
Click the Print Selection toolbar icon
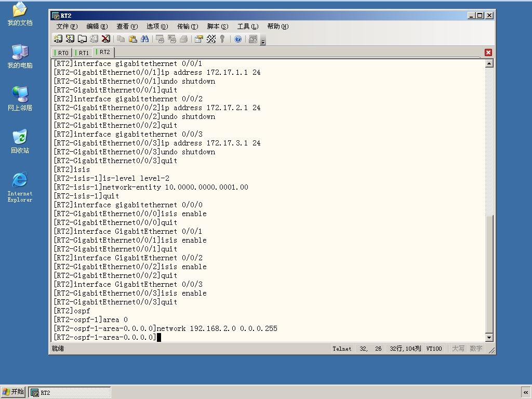point(171,39)
